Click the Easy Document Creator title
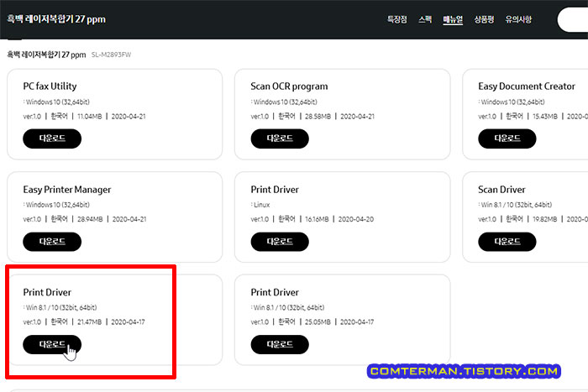This screenshot has height=392, width=588. coord(527,86)
